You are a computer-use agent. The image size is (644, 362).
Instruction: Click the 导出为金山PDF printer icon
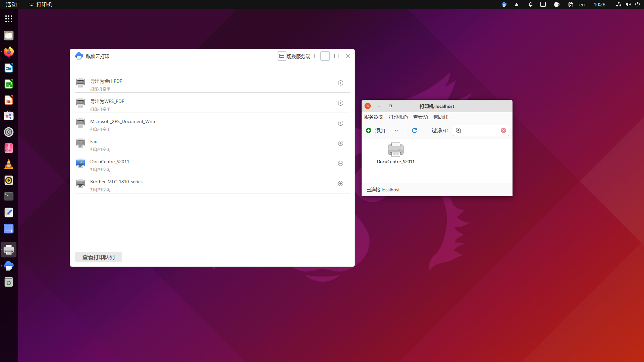[x=80, y=83]
